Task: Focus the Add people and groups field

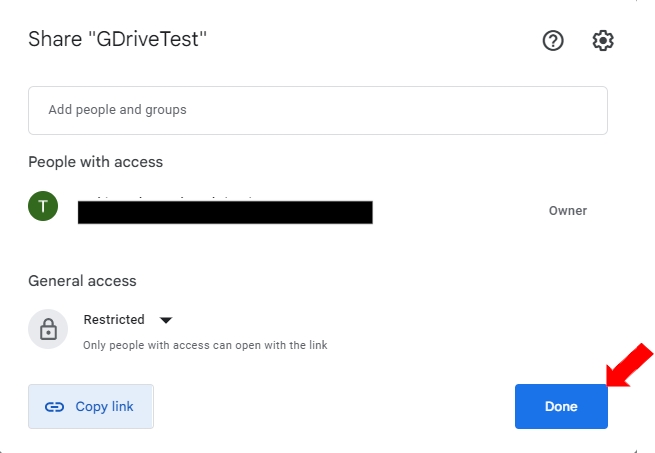Action: point(317,110)
